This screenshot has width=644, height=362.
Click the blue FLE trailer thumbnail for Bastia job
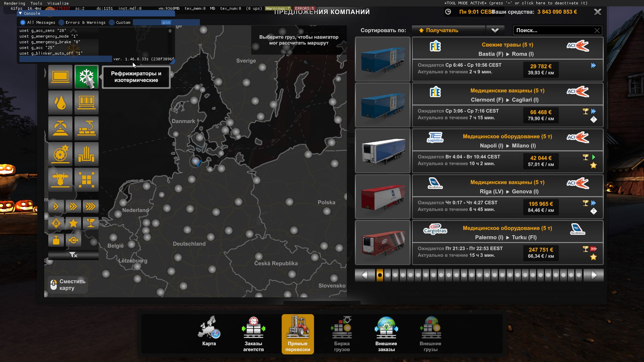383,59
